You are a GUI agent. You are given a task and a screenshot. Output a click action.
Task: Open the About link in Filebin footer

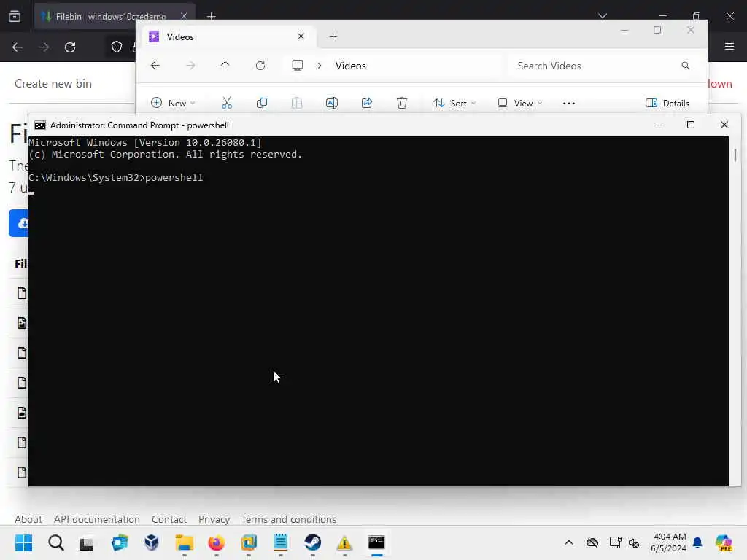pos(28,519)
